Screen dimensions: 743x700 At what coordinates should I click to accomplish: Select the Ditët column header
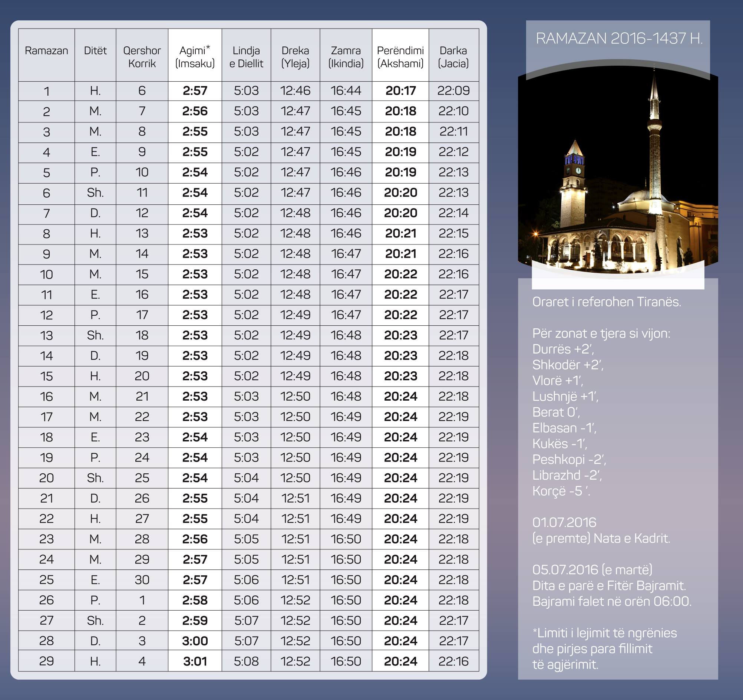(x=95, y=50)
